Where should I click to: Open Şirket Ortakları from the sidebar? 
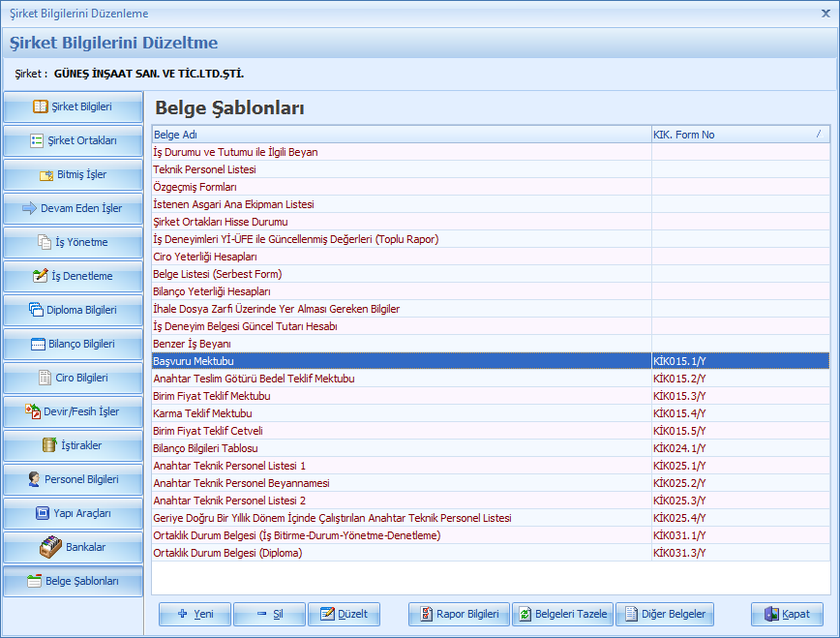point(73,140)
